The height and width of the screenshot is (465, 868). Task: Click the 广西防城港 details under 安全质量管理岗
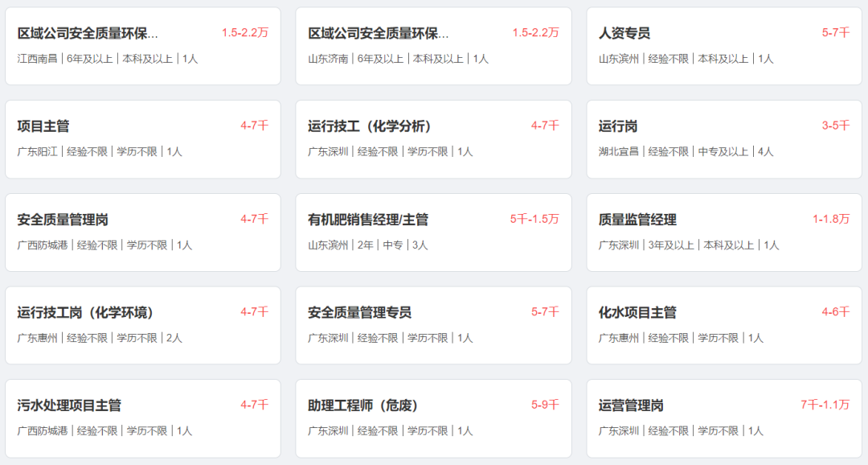pyautogui.click(x=104, y=245)
